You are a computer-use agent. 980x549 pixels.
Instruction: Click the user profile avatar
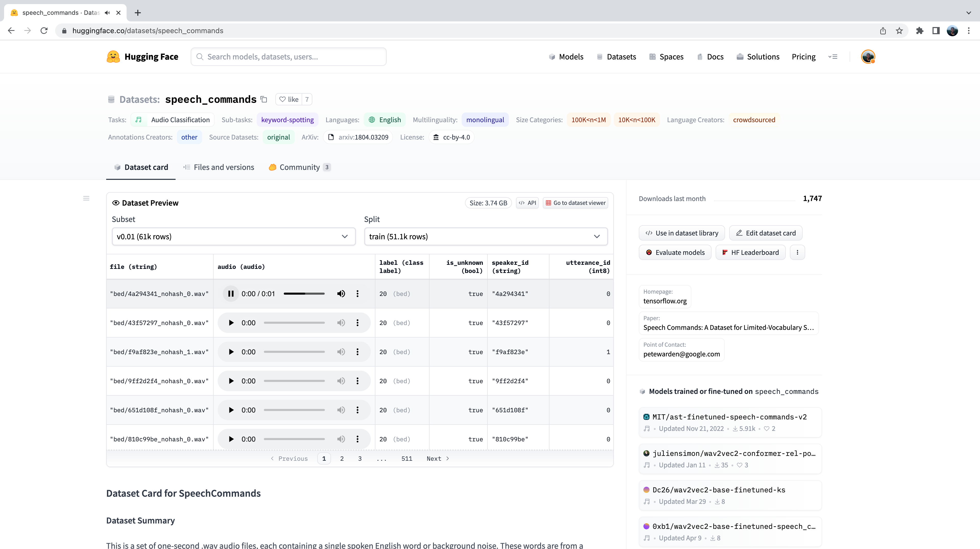click(x=868, y=57)
